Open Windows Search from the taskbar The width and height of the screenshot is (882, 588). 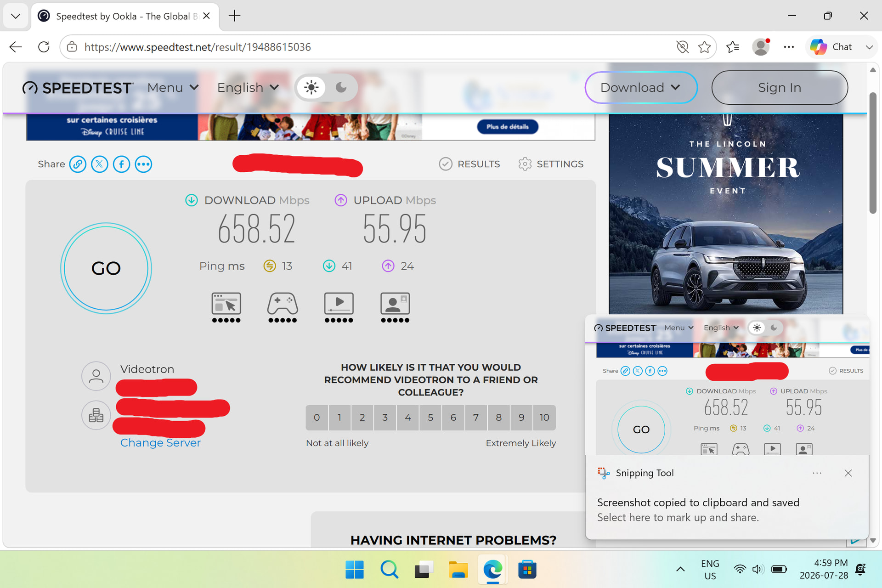pyautogui.click(x=389, y=570)
